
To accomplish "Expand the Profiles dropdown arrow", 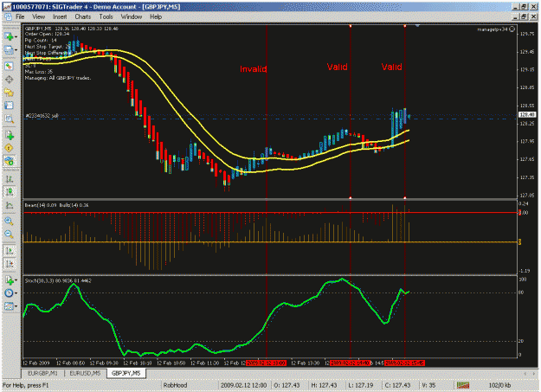I will 16,50.
